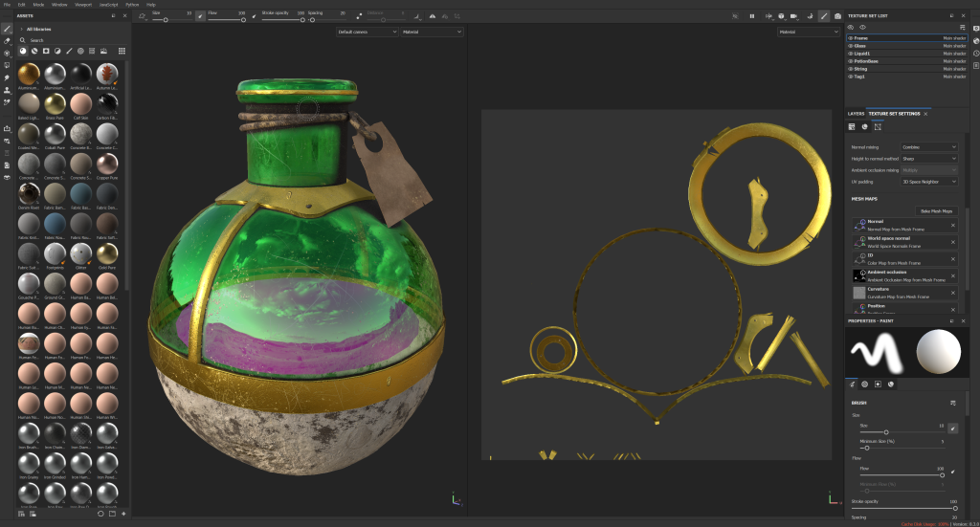Hide the Tag1 texture set
The image size is (980, 527).
pos(851,76)
